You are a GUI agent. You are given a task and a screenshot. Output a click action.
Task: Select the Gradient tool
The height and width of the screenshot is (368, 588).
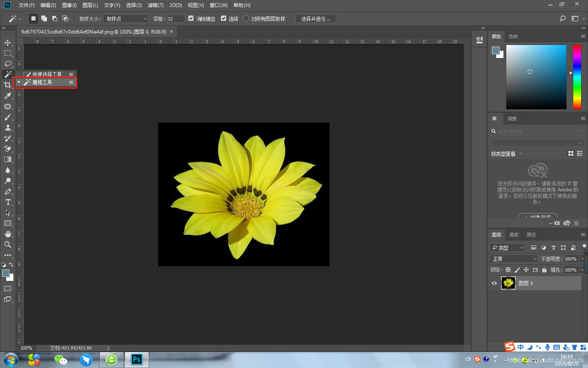pos(7,159)
